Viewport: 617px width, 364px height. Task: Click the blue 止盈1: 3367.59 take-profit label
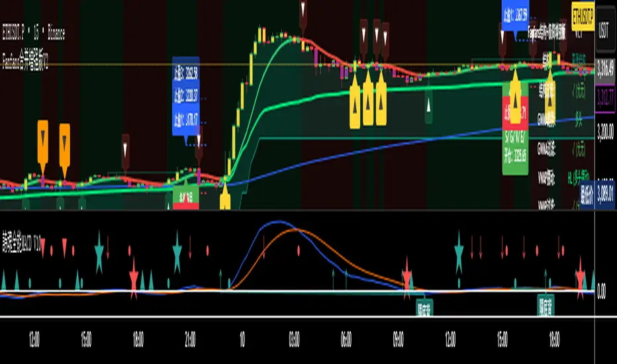tap(515, 16)
